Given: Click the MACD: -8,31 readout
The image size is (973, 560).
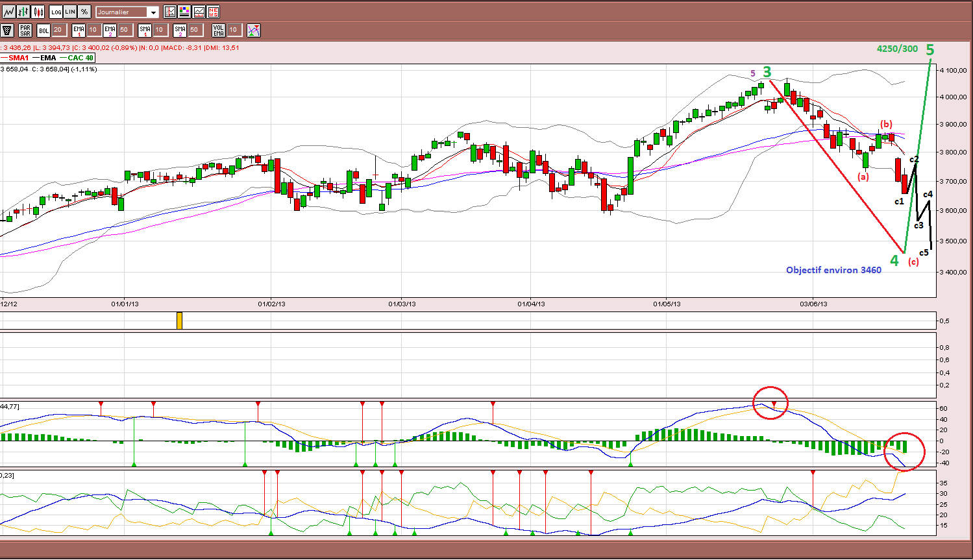Looking at the screenshot, I should pos(181,47).
